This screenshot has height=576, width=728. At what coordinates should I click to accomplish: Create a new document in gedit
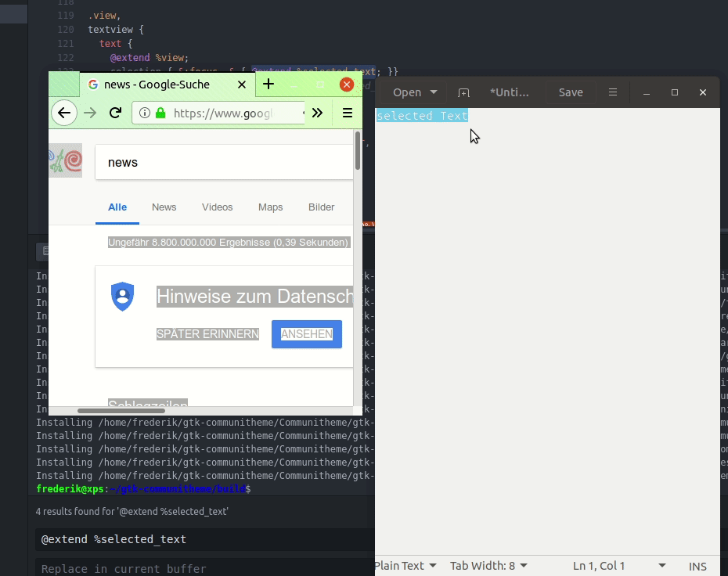463,92
